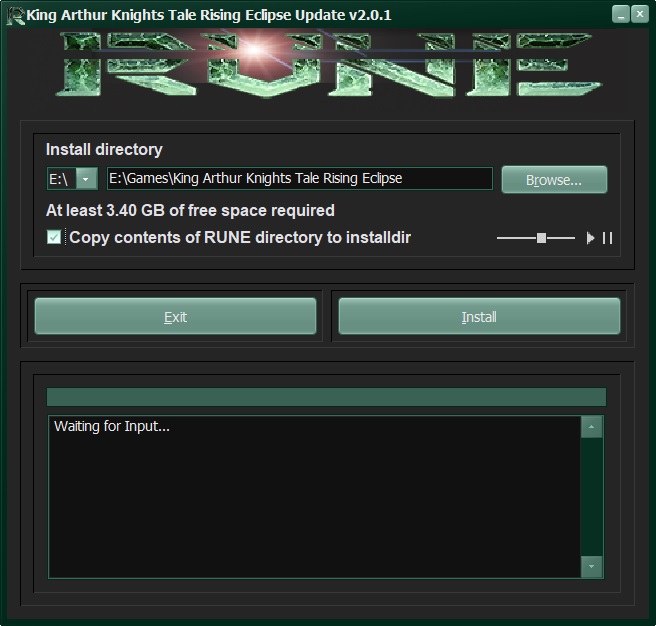The height and width of the screenshot is (626, 656).
Task: Click the RUNE logo banner
Action: coord(329,65)
